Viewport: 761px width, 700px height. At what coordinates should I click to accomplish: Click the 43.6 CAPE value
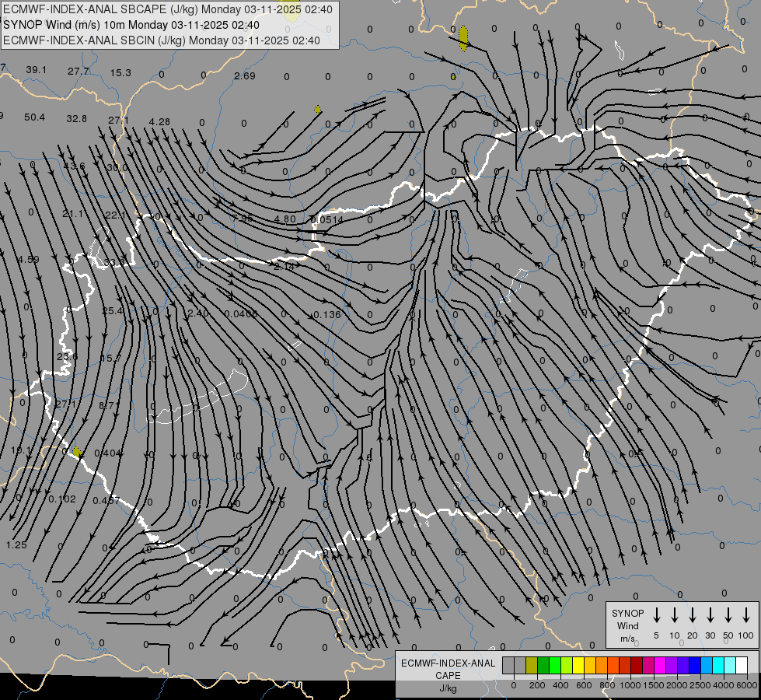(75, 166)
